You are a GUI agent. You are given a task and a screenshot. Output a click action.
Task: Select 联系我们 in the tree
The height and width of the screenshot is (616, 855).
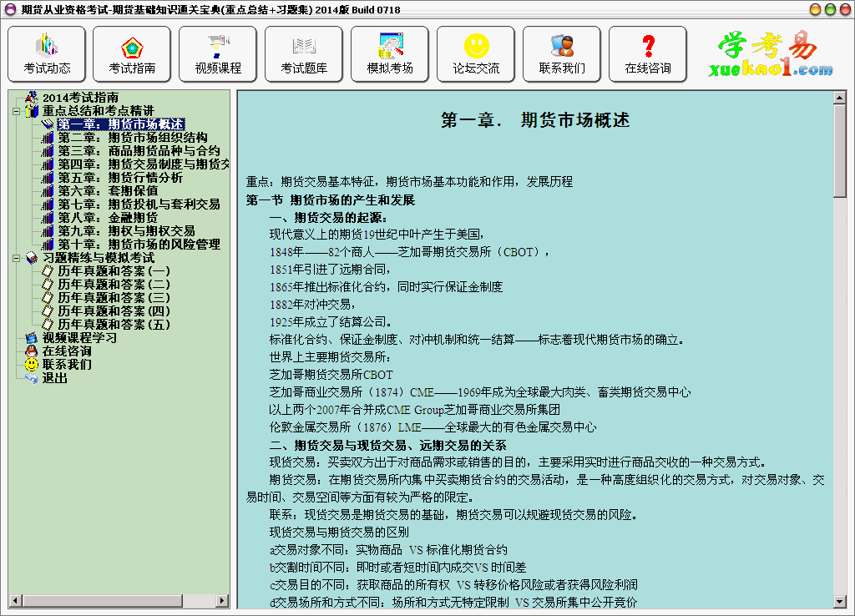pos(67,365)
